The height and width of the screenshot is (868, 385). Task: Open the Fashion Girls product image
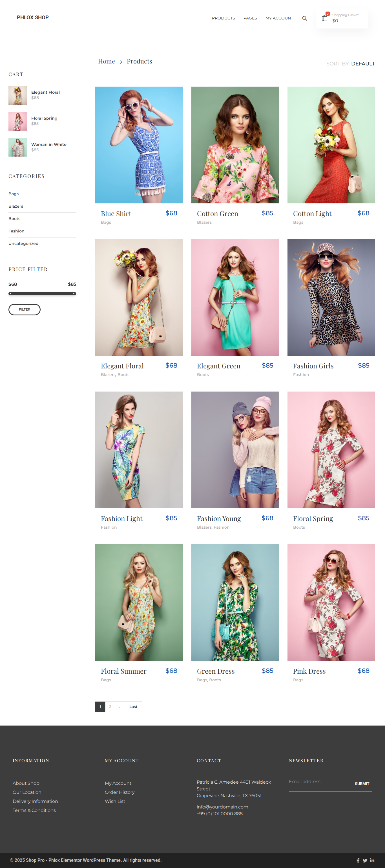pyautogui.click(x=331, y=297)
